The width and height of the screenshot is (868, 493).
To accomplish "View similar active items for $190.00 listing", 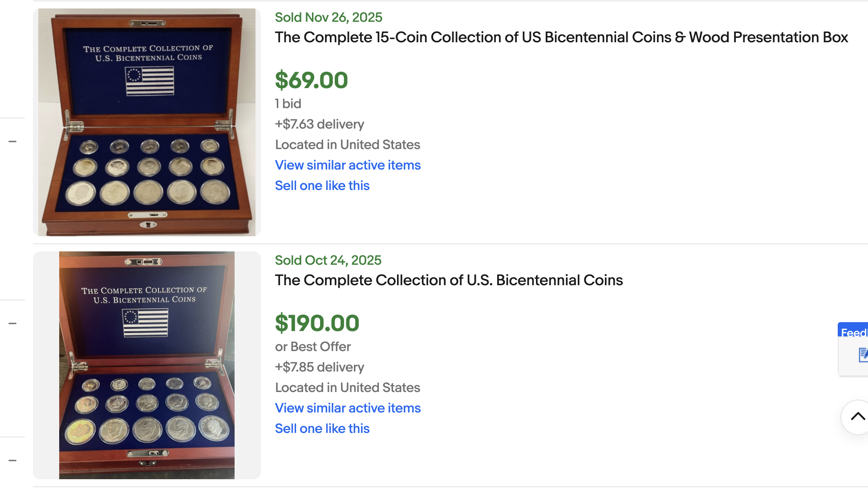I will click(x=348, y=408).
